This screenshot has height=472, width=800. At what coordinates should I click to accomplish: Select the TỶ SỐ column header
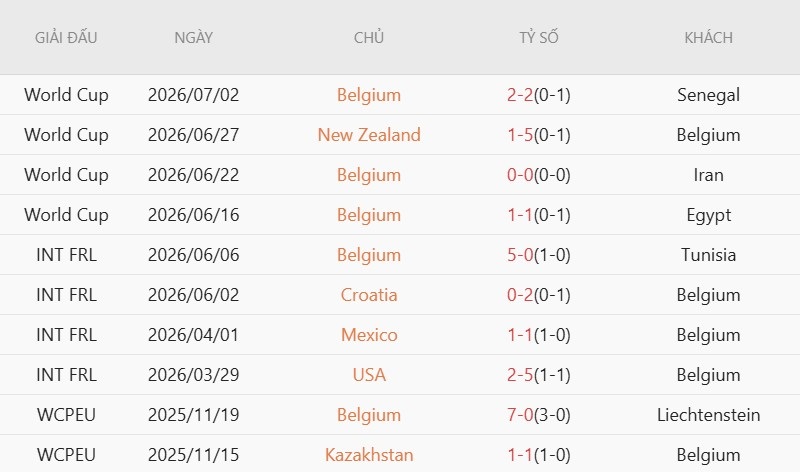pos(539,37)
